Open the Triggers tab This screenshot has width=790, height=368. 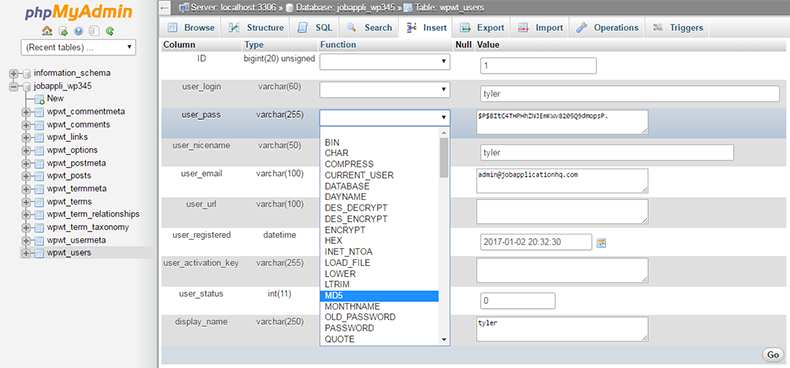point(678,28)
